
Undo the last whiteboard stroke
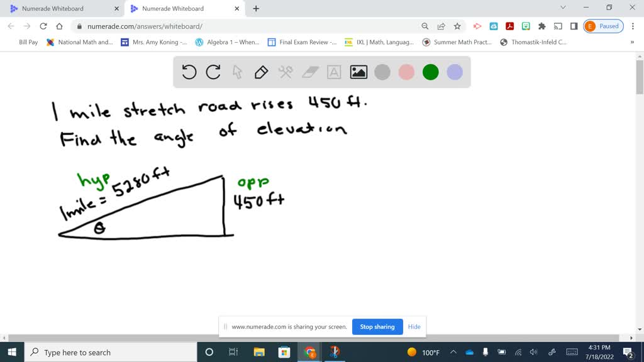[189, 72]
